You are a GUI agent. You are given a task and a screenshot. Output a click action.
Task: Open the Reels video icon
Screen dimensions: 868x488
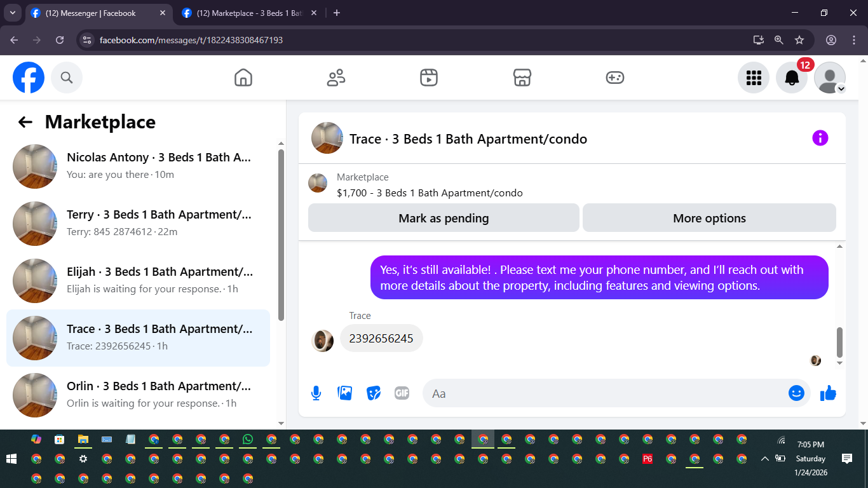429,78
